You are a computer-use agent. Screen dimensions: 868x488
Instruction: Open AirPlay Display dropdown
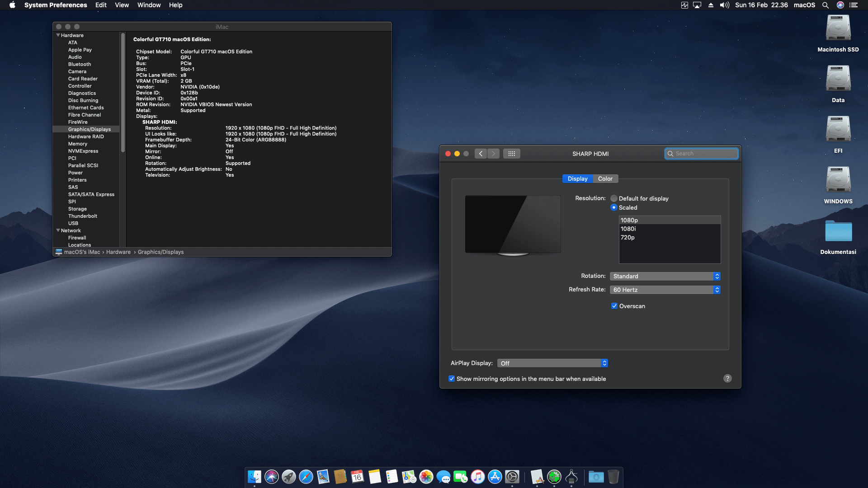pyautogui.click(x=552, y=363)
